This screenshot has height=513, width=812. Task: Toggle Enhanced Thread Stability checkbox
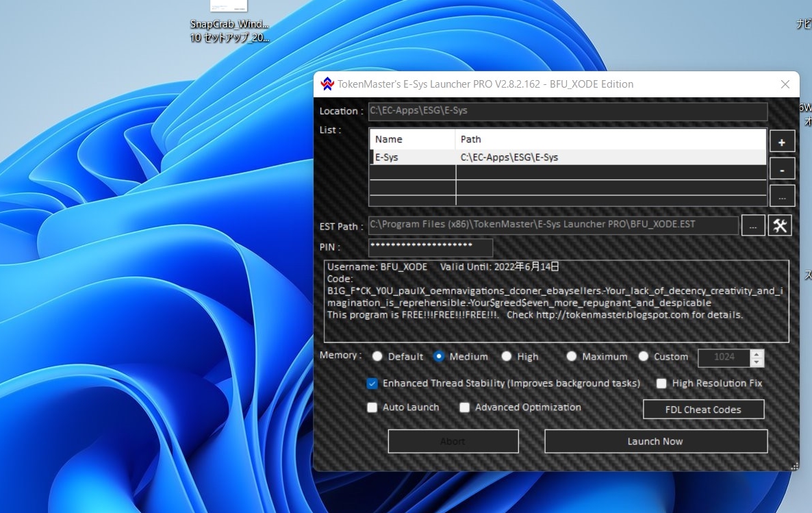(x=372, y=384)
